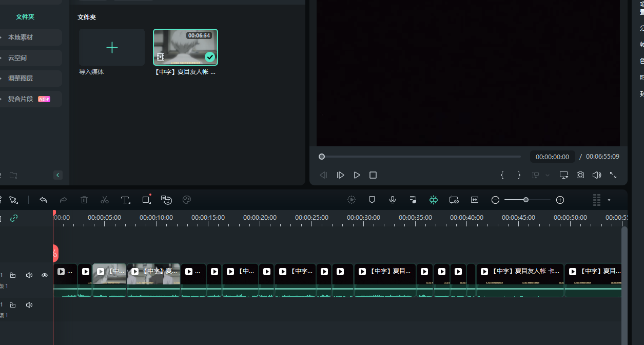
Task: Hide video track 1 with eye icon
Action: click(x=45, y=275)
